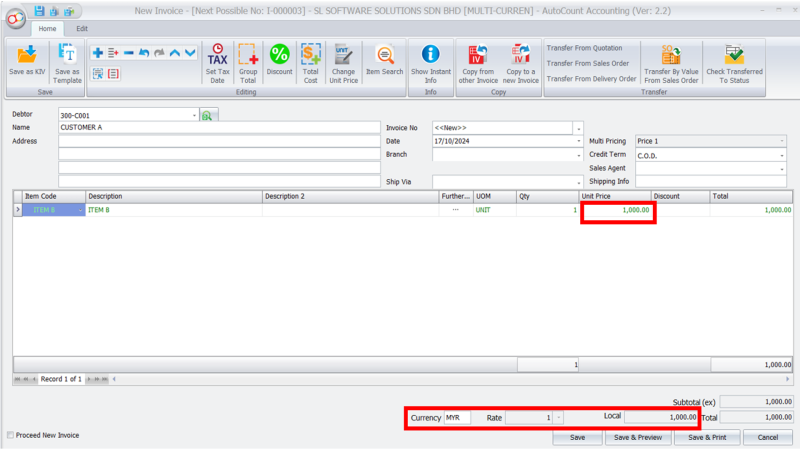Switch to the Edit ribbon tab

coord(82,29)
